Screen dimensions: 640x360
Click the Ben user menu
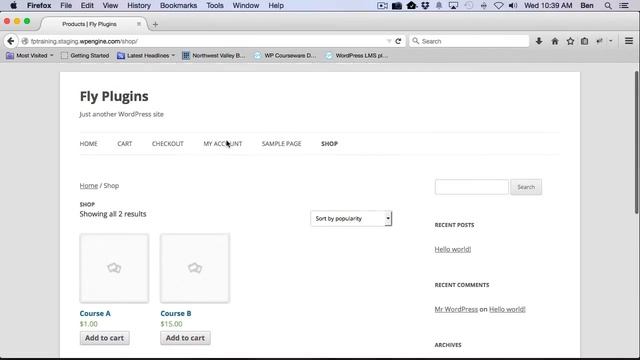[587, 5]
